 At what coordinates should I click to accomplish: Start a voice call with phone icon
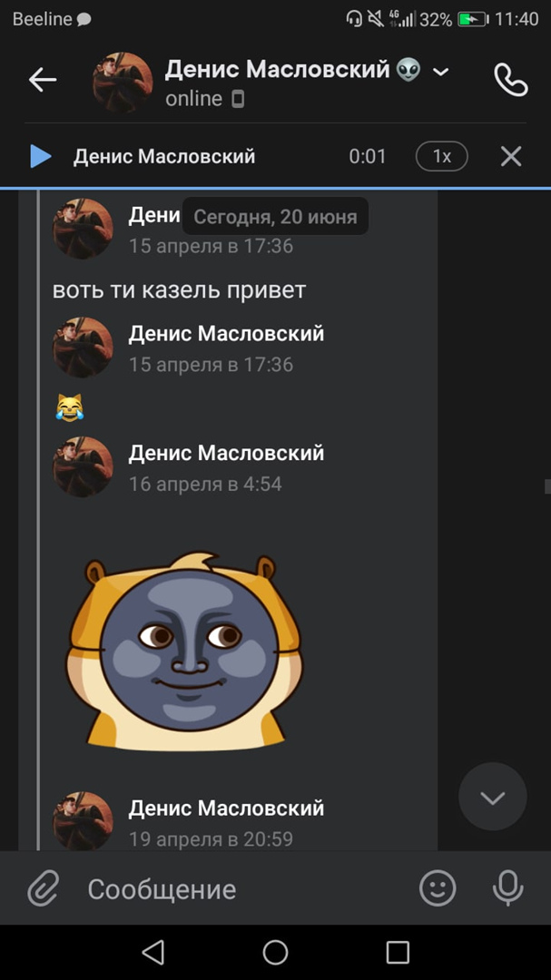pyautogui.click(x=510, y=80)
